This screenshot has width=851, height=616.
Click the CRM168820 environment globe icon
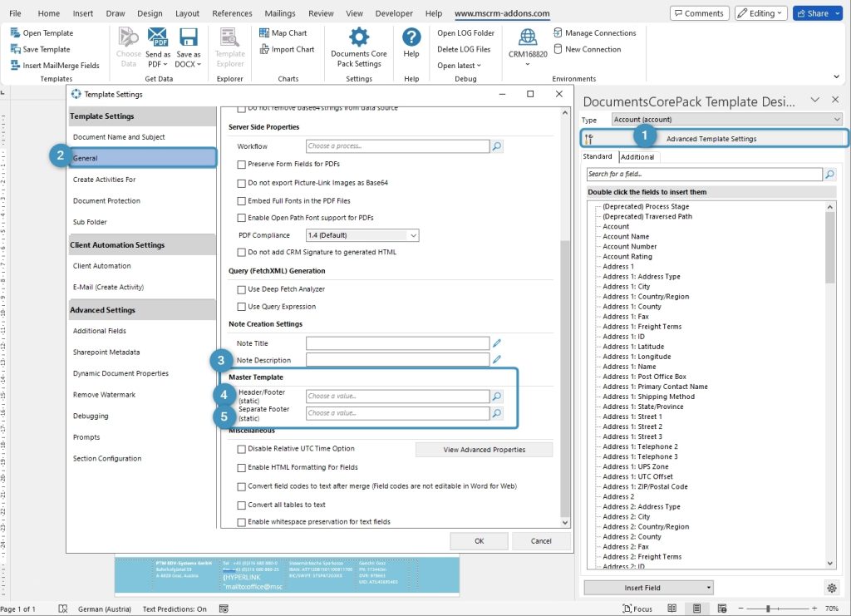coord(528,37)
